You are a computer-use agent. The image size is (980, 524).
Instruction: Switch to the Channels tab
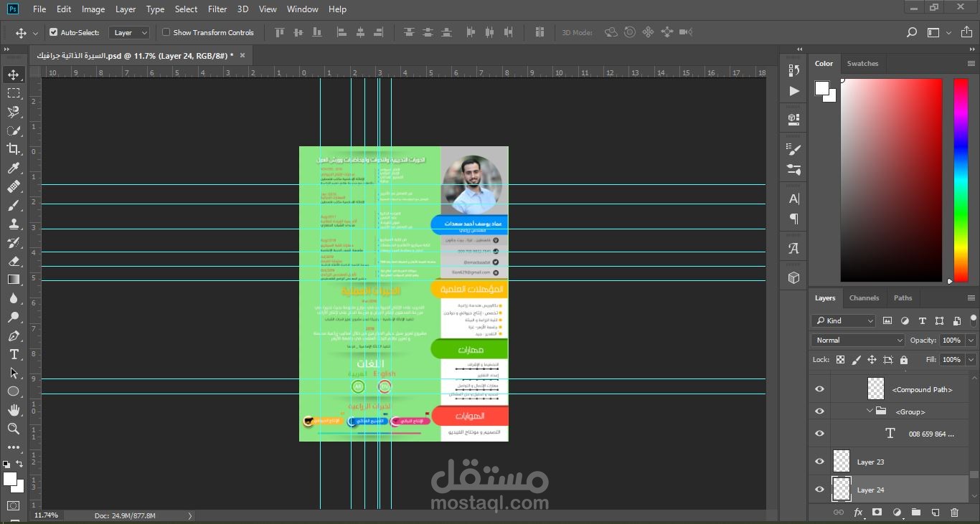[864, 298]
